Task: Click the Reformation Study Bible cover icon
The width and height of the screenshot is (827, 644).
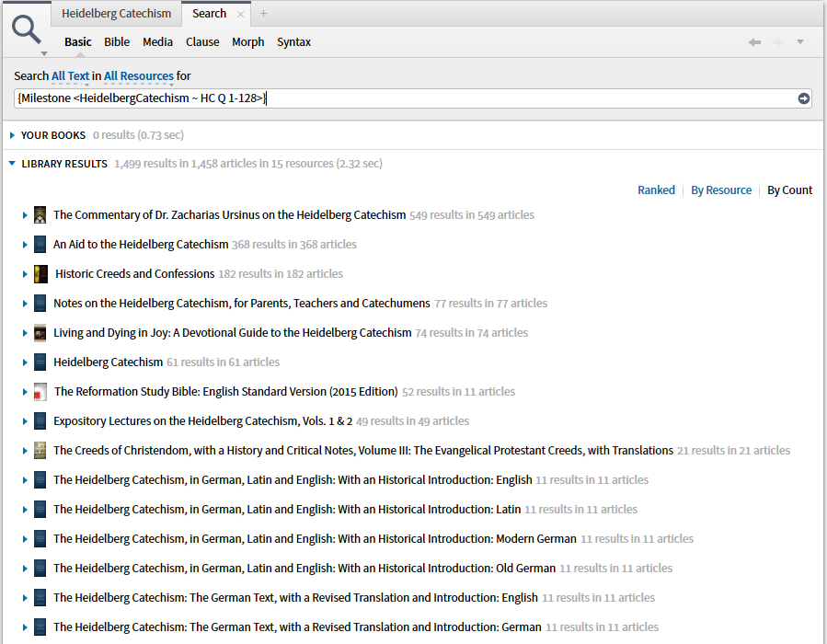Action: pyautogui.click(x=40, y=392)
